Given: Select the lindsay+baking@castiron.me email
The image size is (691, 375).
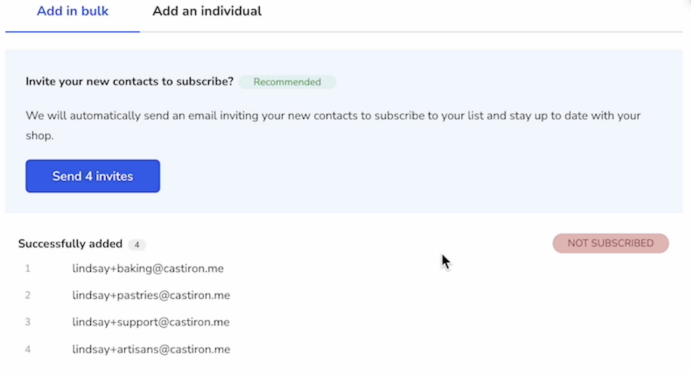Looking at the screenshot, I should point(148,268).
